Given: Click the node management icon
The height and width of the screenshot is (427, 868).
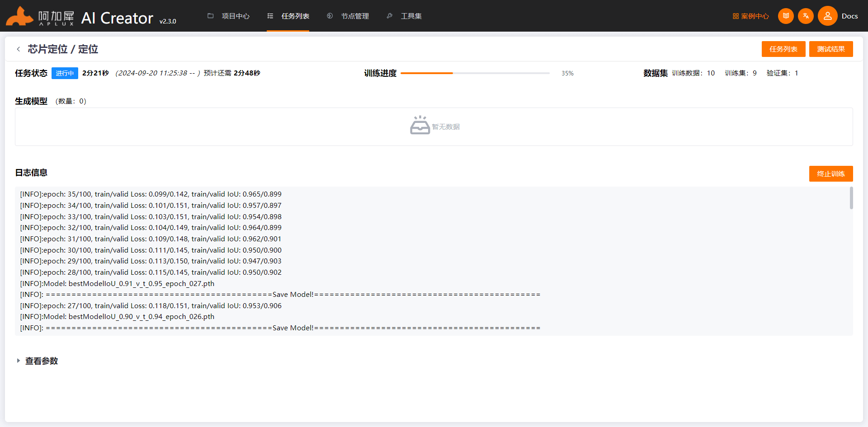Looking at the screenshot, I should 330,16.
